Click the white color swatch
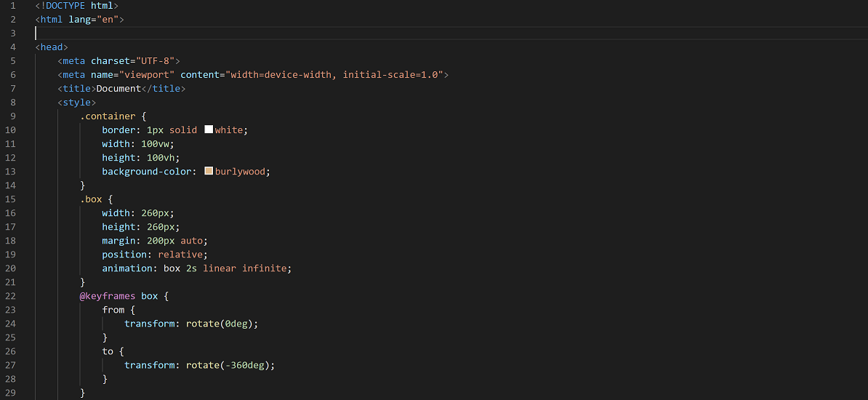868x400 pixels. click(x=209, y=129)
